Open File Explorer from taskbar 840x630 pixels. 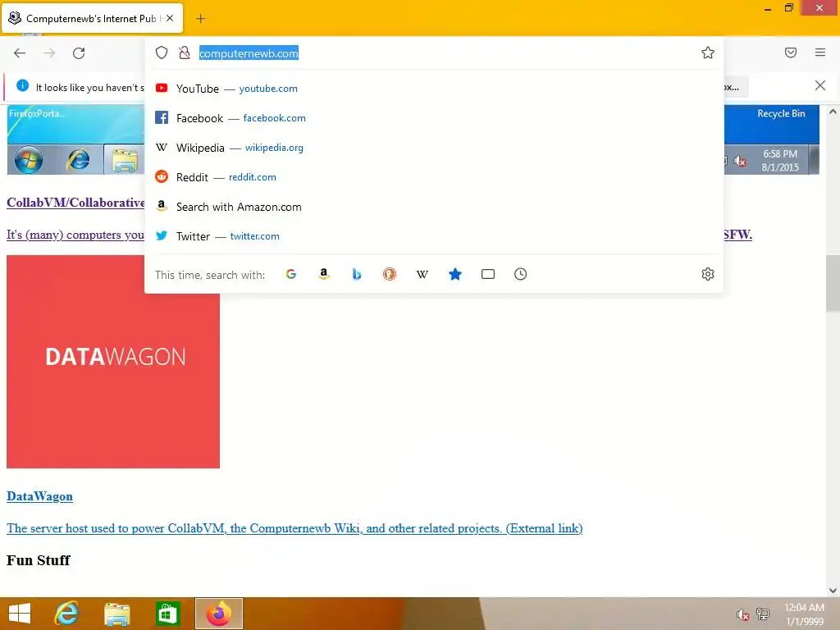pyautogui.click(x=116, y=614)
